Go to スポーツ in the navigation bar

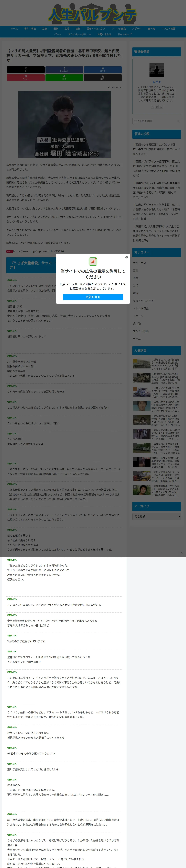point(137,29)
